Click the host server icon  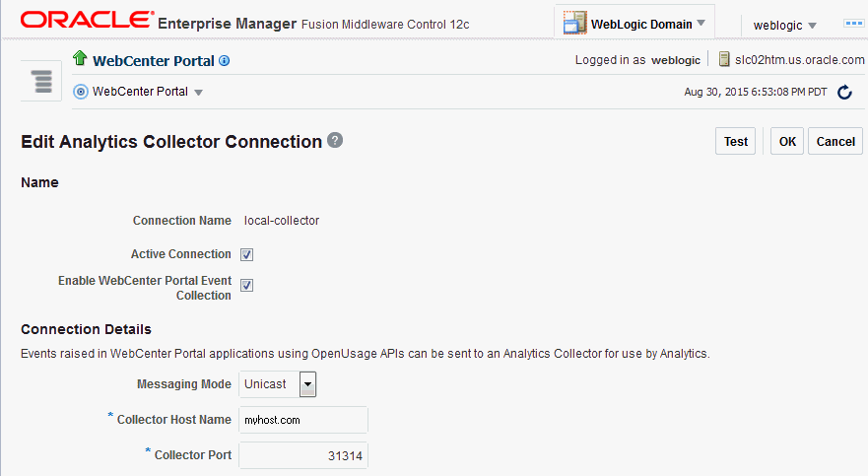[x=724, y=59]
